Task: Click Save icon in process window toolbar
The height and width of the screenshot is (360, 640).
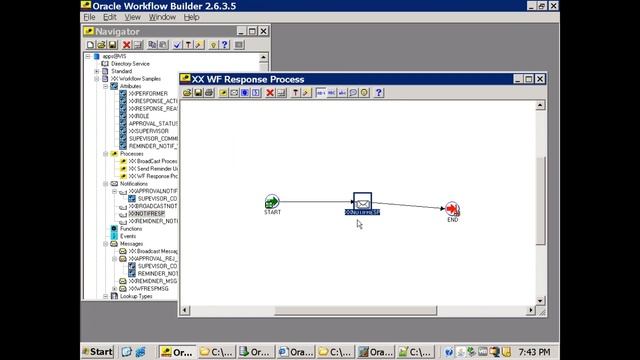Action: pyautogui.click(x=198, y=93)
